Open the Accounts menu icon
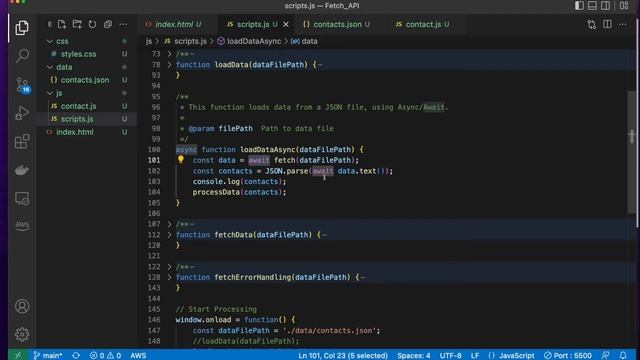The height and width of the screenshot is (360, 640). click(x=22, y=306)
